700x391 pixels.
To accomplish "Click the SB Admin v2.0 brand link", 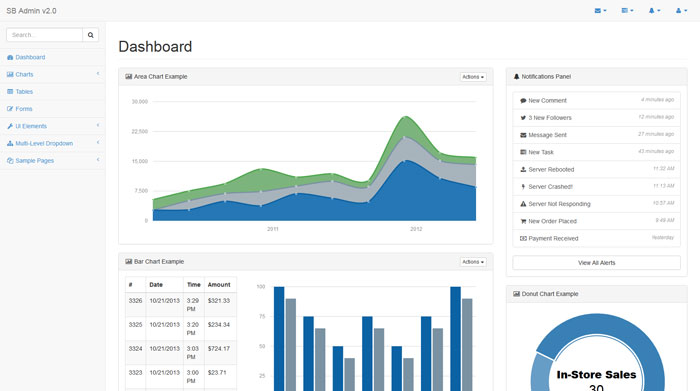I will tap(31, 11).
